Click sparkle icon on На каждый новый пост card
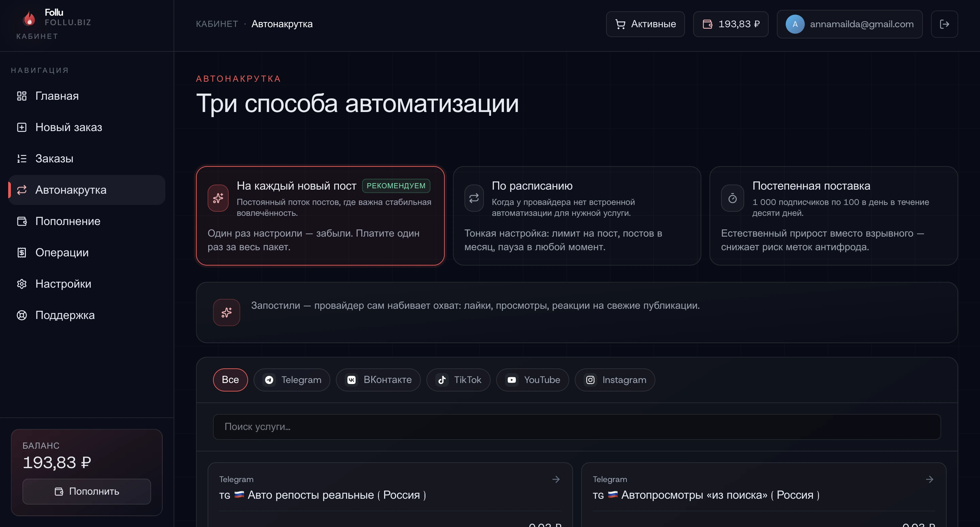Image resolution: width=980 pixels, height=527 pixels. 218,198
